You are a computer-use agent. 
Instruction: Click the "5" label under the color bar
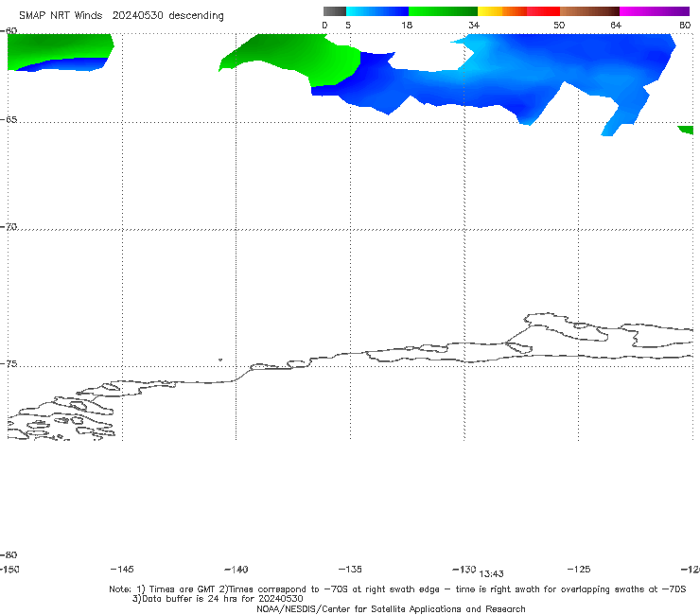348,26
